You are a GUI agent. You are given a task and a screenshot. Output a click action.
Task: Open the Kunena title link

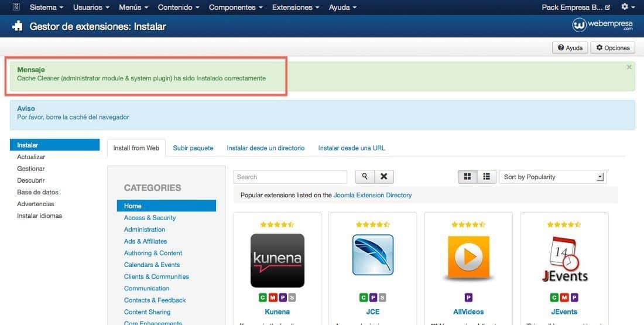[278, 312]
